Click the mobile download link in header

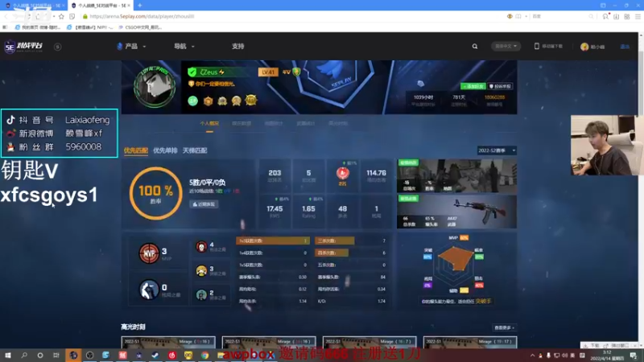[548, 47]
